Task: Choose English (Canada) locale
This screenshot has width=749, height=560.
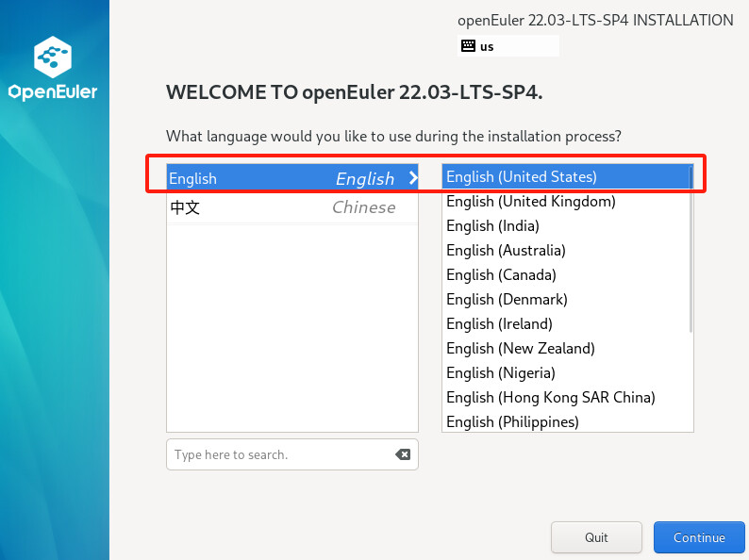Action: point(566,275)
